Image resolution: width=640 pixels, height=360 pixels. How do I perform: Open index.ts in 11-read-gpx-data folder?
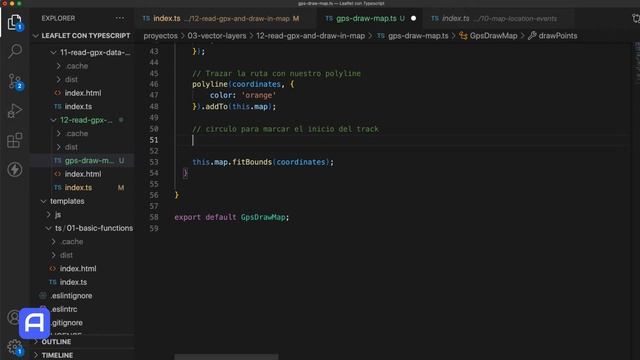[x=78, y=107]
